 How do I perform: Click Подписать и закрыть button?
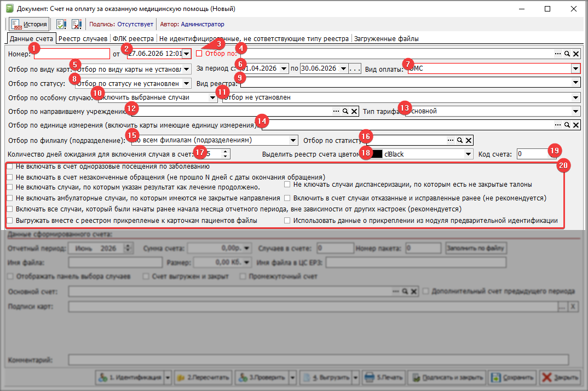click(447, 377)
